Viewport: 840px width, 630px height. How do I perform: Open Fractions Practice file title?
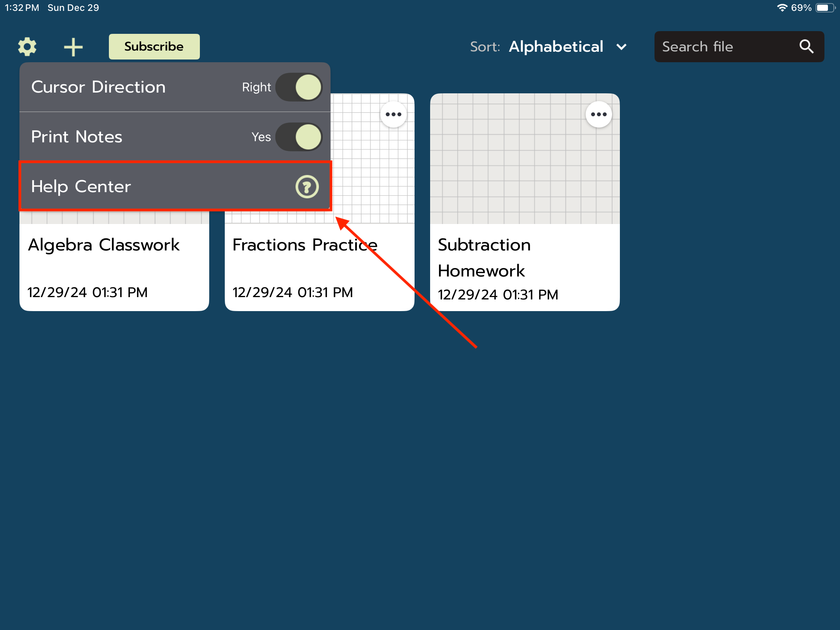click(304, 245)
